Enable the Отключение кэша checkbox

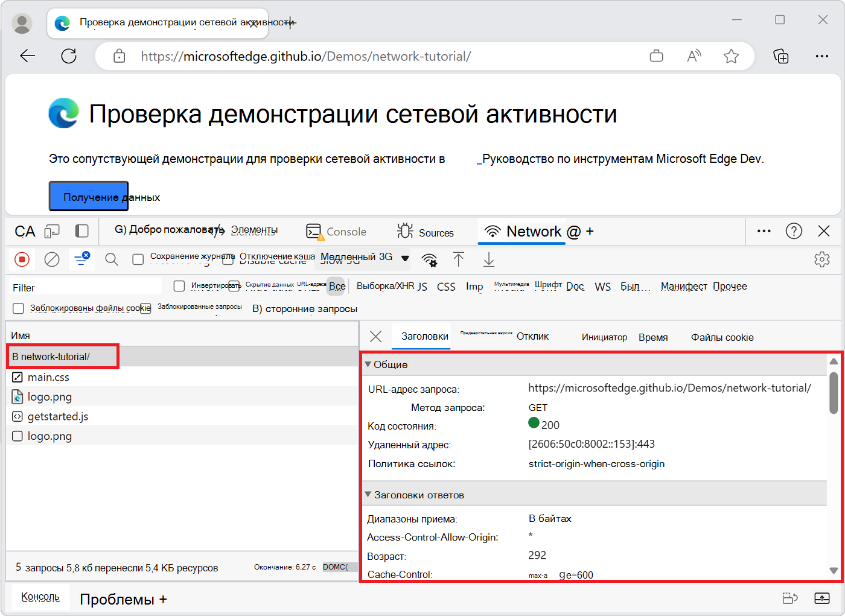point(228,259)
